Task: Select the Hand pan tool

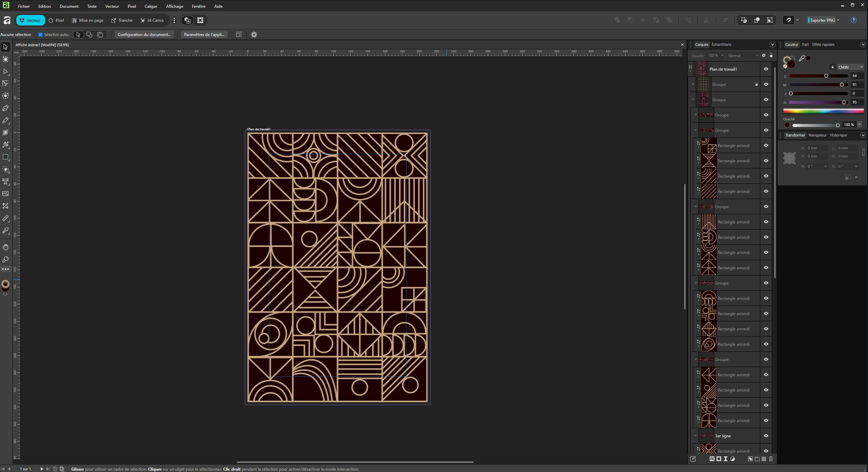Action: tap(5, 247)
